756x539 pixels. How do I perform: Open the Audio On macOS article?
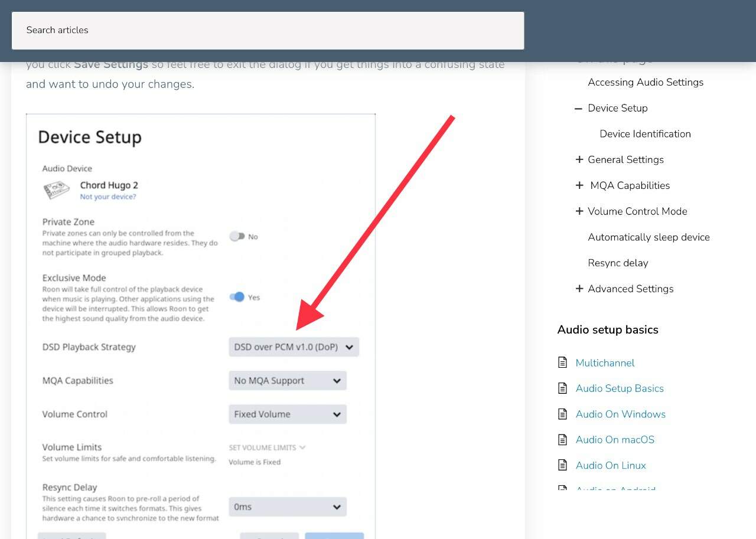pyautogui.click(x=615, y=440)
